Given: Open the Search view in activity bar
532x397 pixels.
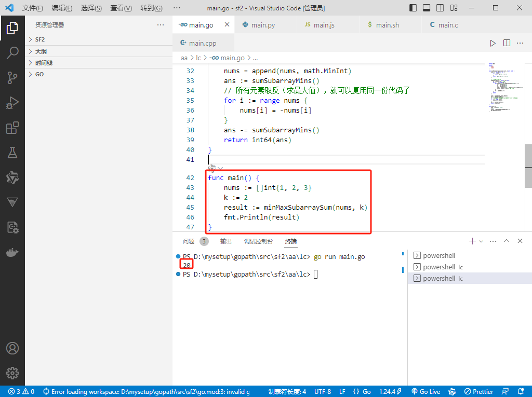Looking at the screenshot, I should point(12,52).
